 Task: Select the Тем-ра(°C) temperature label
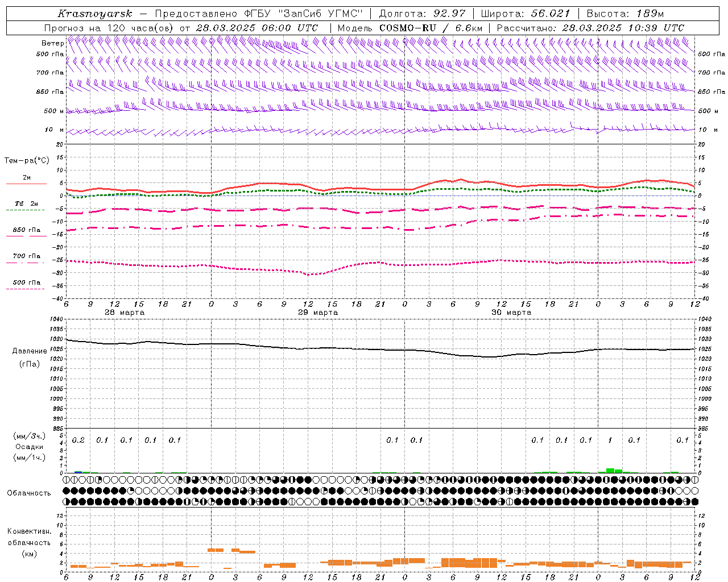click(x=27, y=161)
